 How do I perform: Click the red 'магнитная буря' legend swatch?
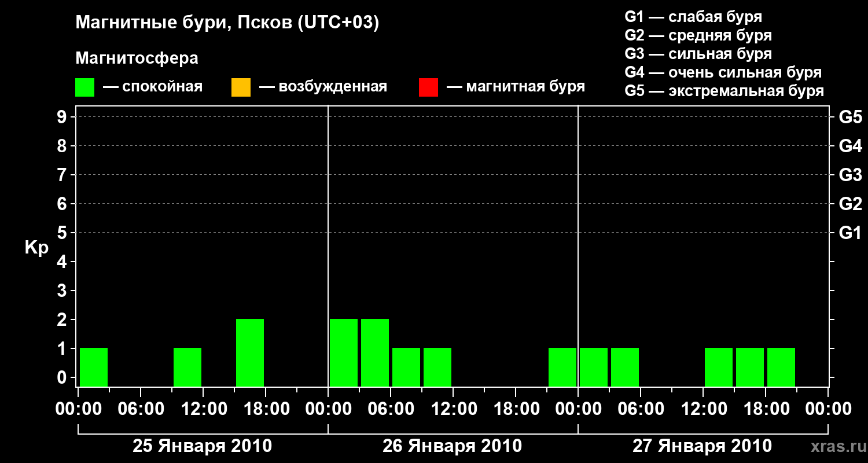[x=429, y=87]
